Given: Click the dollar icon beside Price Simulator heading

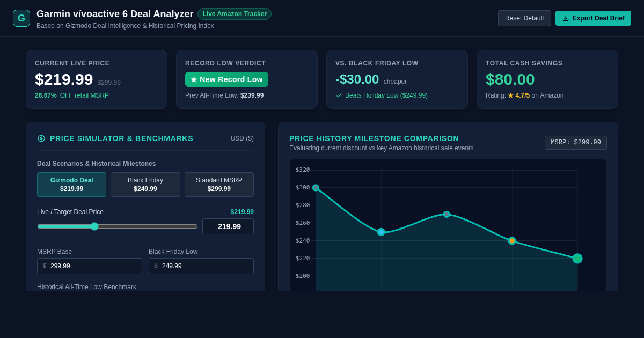Looking at the screenshot, I should [41, 138].
